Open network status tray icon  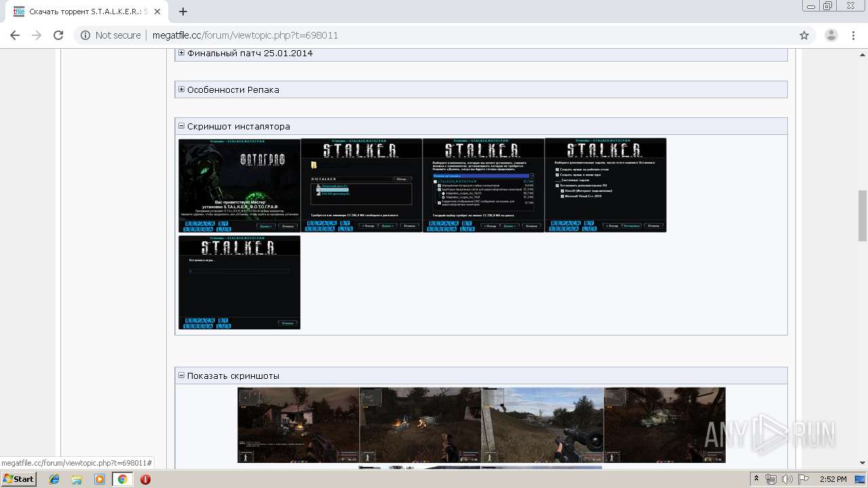772,479
